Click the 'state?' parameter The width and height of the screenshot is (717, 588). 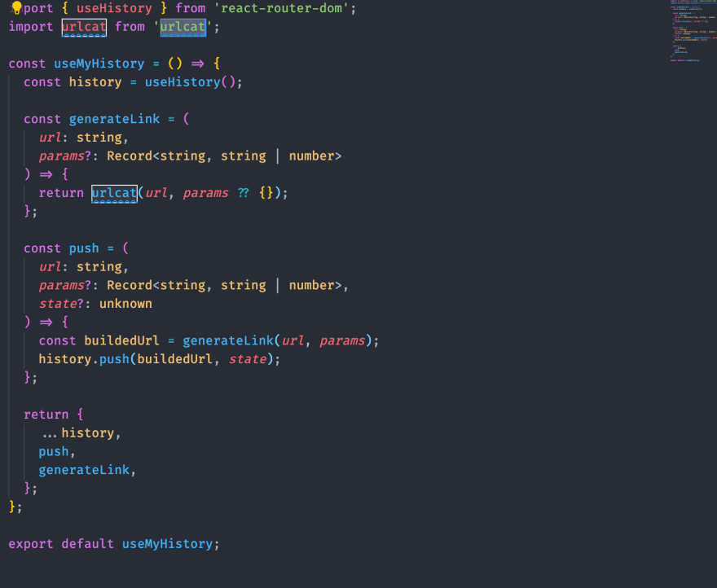click(61, 304)
